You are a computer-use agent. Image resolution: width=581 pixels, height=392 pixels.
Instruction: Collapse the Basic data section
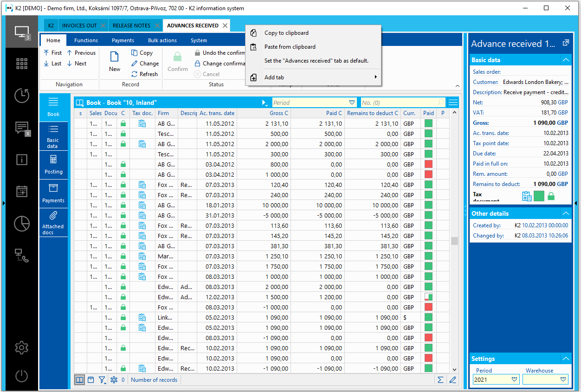pos(565,60)
